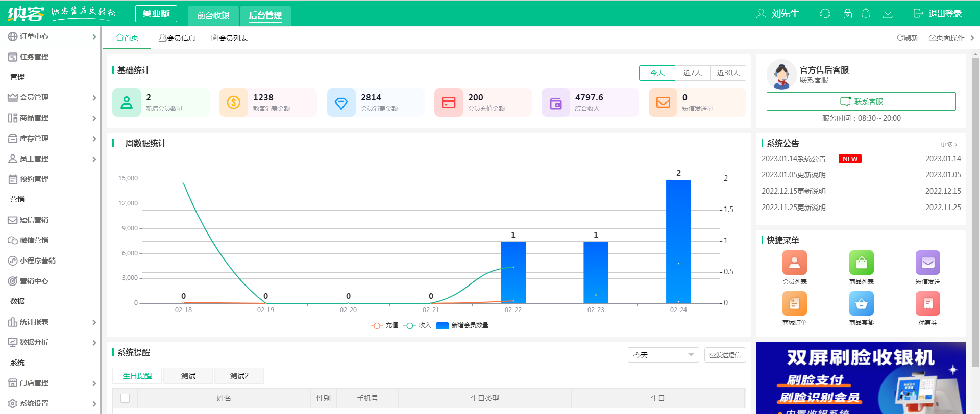Click 退出登录 to log out

point(938,14)
